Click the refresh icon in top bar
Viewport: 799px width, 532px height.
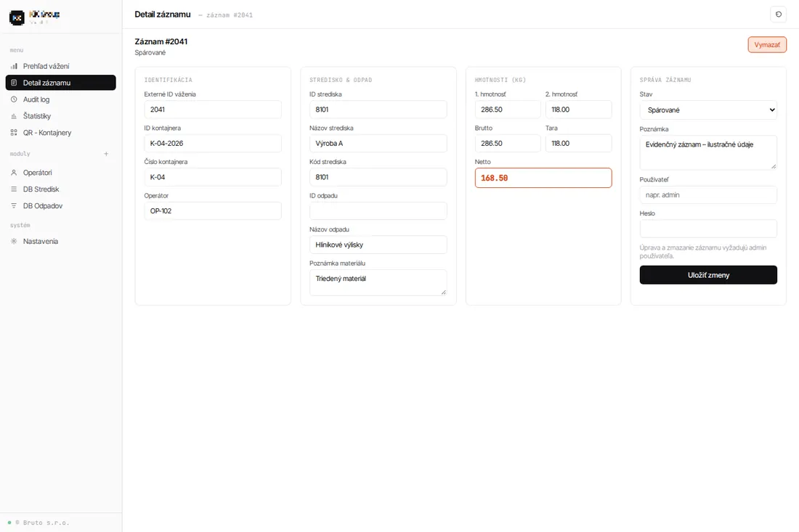click(778, 15)
